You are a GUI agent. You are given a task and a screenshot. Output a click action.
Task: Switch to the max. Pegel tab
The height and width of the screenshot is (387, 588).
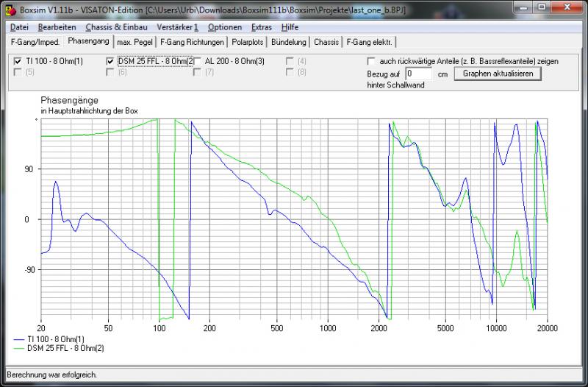click(136, 42)
